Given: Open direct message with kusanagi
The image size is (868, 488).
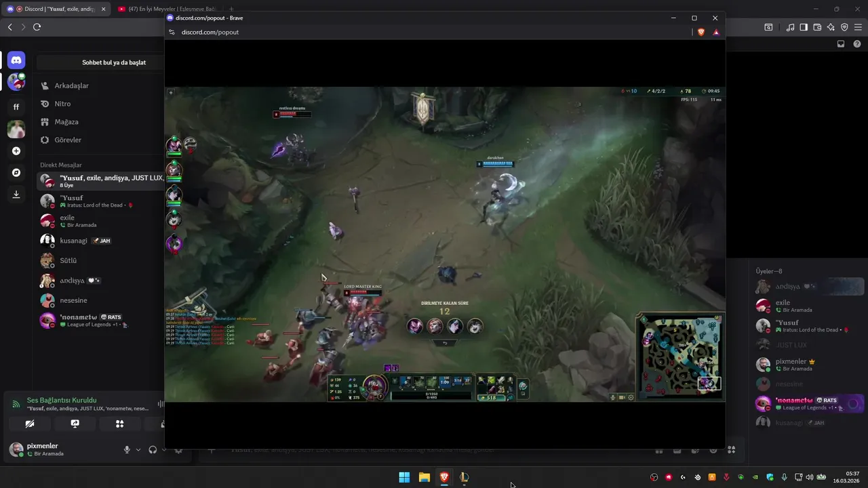Looking at the screenshot, I should (x=100, y=241).
